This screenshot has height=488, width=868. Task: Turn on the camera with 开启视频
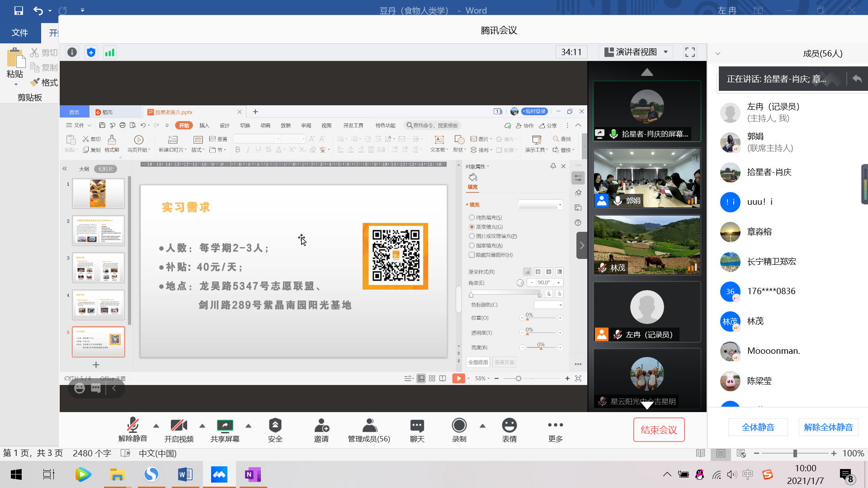pyautogui.click(x=179, y=426)
